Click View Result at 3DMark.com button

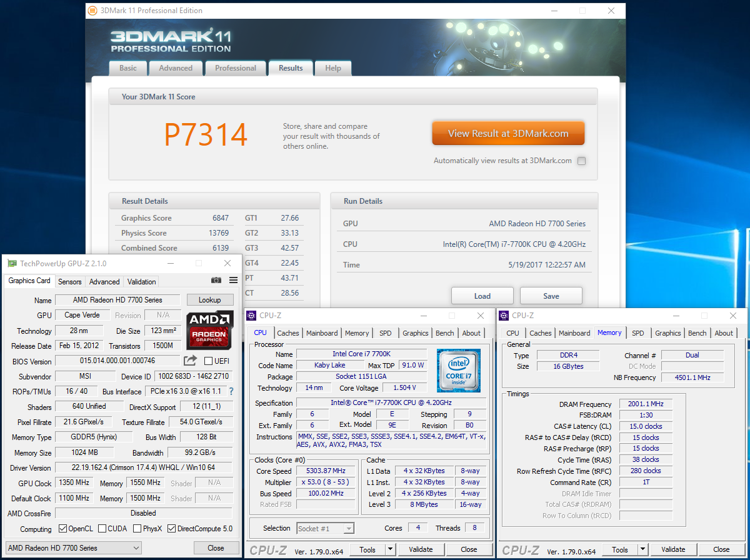coord(508,134)
